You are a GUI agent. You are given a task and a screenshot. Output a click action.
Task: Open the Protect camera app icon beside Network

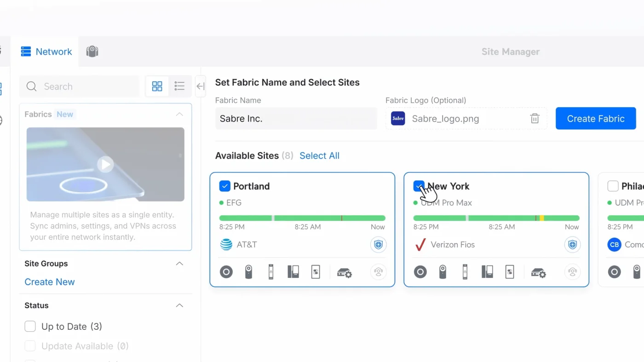[92, 52]
